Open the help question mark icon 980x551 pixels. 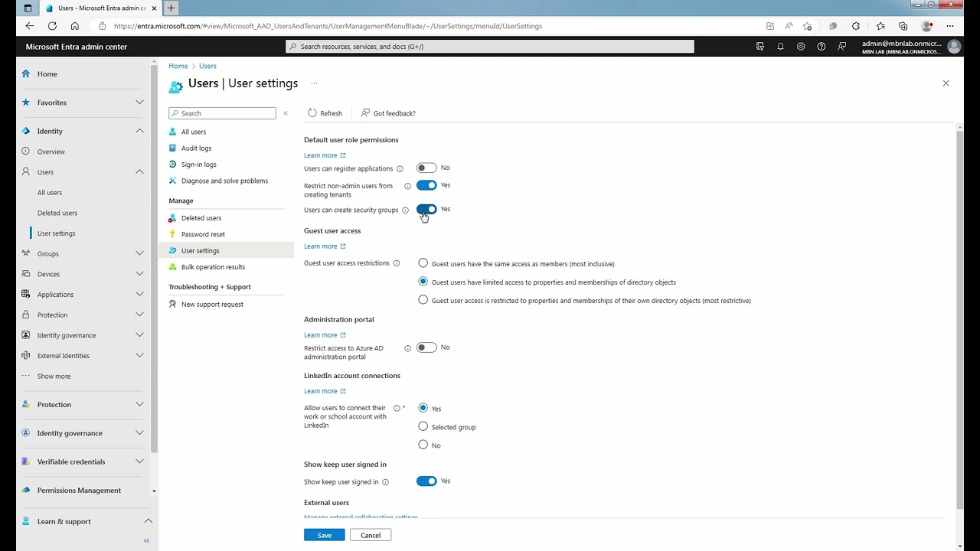(822, 47)
